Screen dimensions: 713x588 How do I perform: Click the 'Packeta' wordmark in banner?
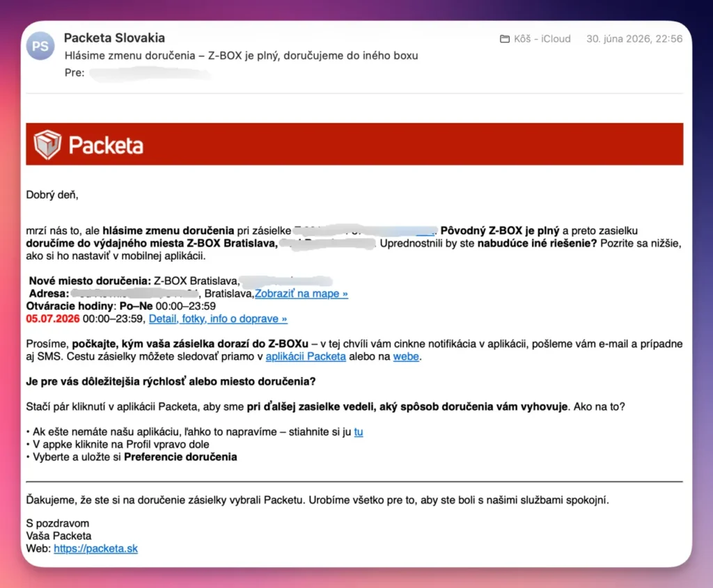click(x=106, y=145)
